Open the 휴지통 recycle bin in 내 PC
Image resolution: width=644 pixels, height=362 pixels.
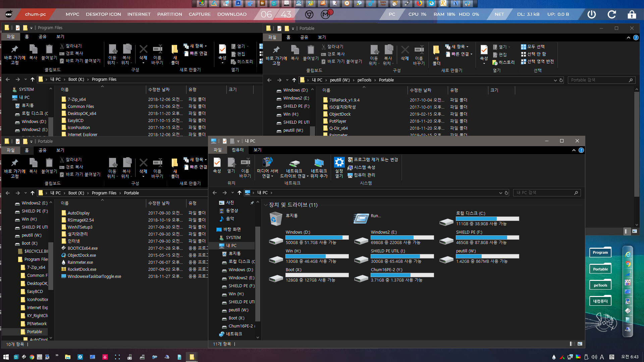pos(276,219)
